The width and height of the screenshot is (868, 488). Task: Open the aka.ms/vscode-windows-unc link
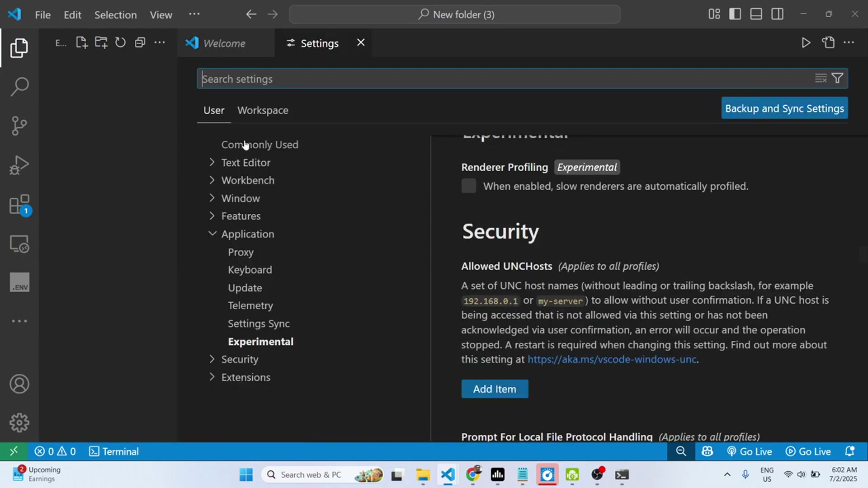612,359
